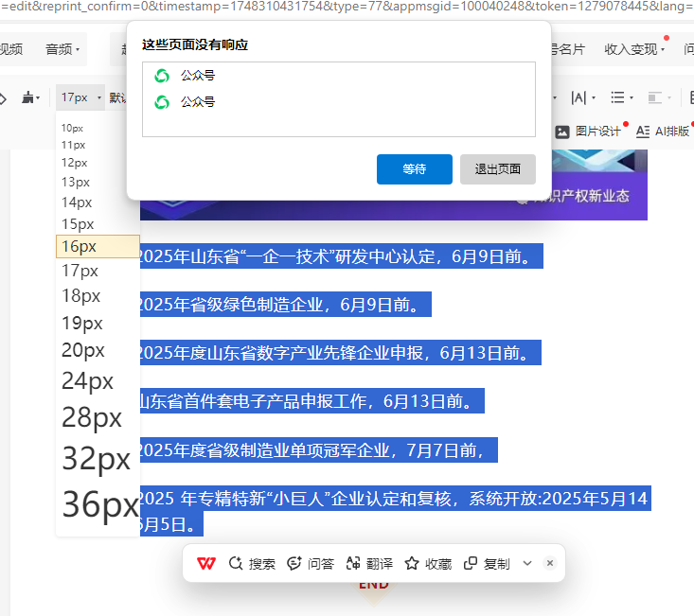Open the 收入变现 menu
Screen dimensions: 694x616
coord(634,49)
